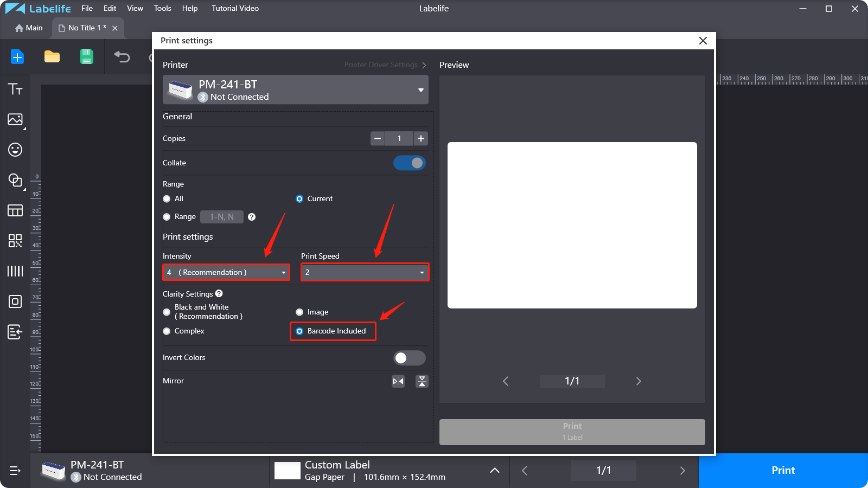The width and height of the screenshot is (868, 488).
Task: Click the vertical mirror icon
Action: tap(422, 381)
